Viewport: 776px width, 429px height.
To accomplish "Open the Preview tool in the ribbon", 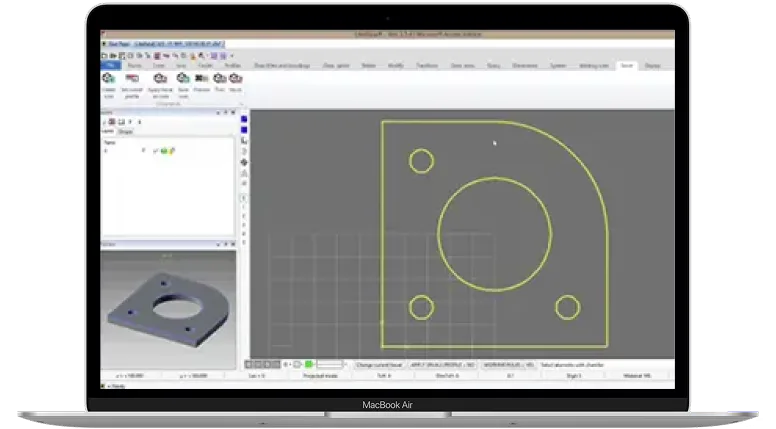I will pos(202,78).
